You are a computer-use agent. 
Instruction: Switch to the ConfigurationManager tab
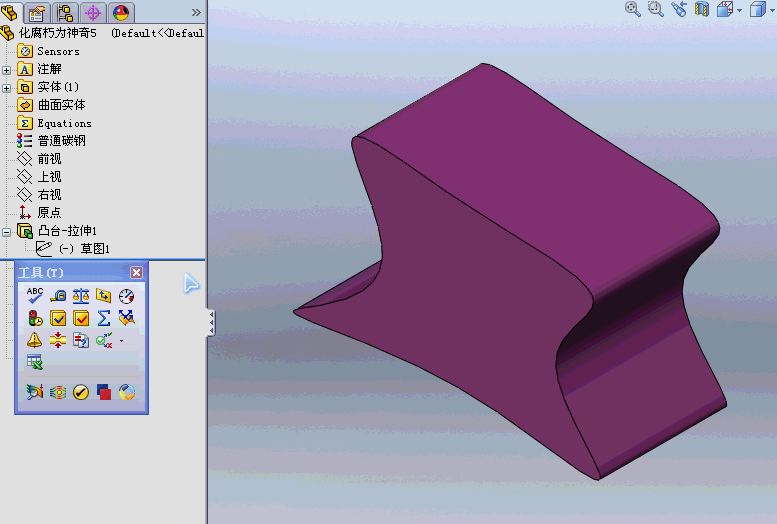click(x=65, y=13)
